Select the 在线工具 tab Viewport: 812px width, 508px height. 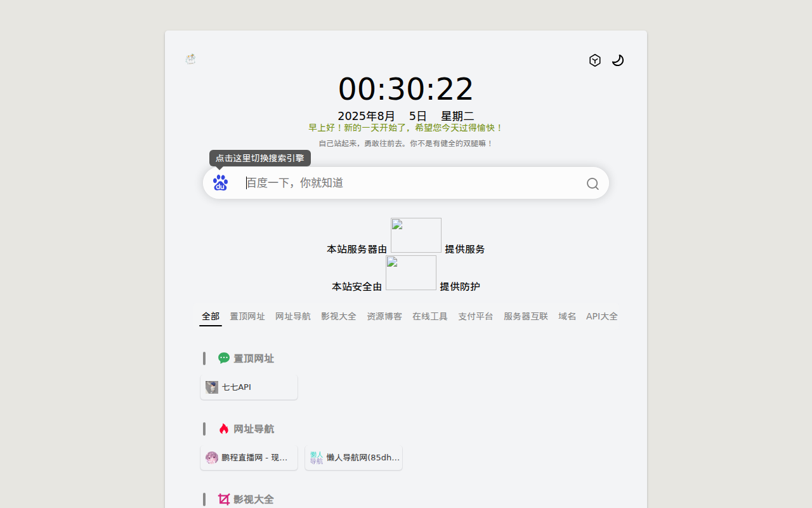pyautogui.click(x=430, y=316)
